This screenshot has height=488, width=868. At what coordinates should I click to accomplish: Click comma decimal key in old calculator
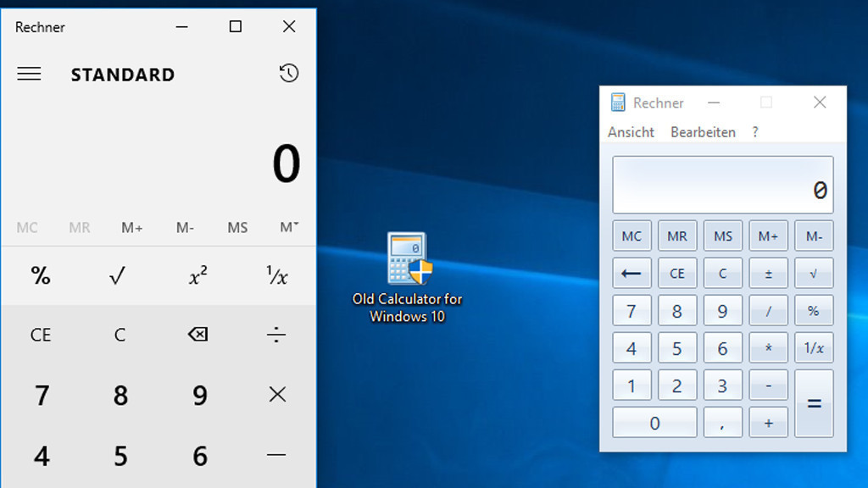click(x=722, y=423)
